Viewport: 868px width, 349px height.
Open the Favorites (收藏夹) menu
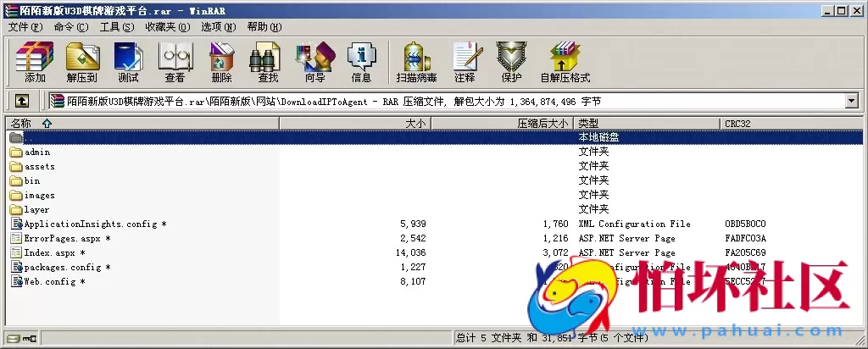click(168, 27)
